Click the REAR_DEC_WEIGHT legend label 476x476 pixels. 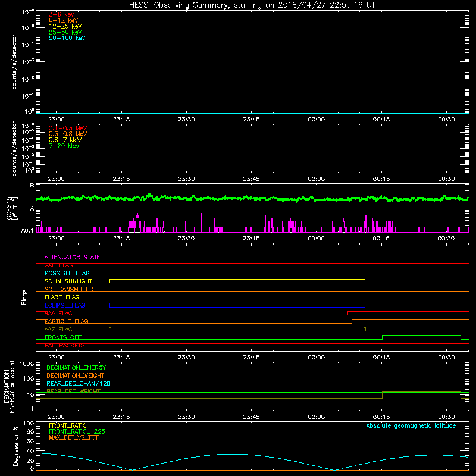click(73, 391)
